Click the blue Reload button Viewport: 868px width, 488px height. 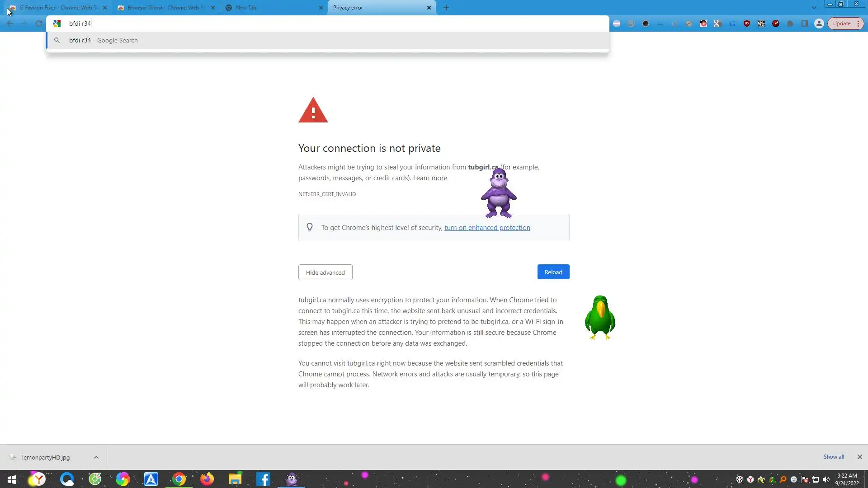click(553, 272)
